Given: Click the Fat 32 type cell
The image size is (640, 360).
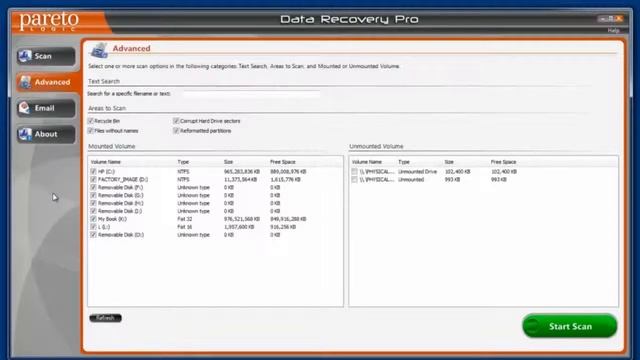Looking at the screenshot, I should tap(184, 219).
